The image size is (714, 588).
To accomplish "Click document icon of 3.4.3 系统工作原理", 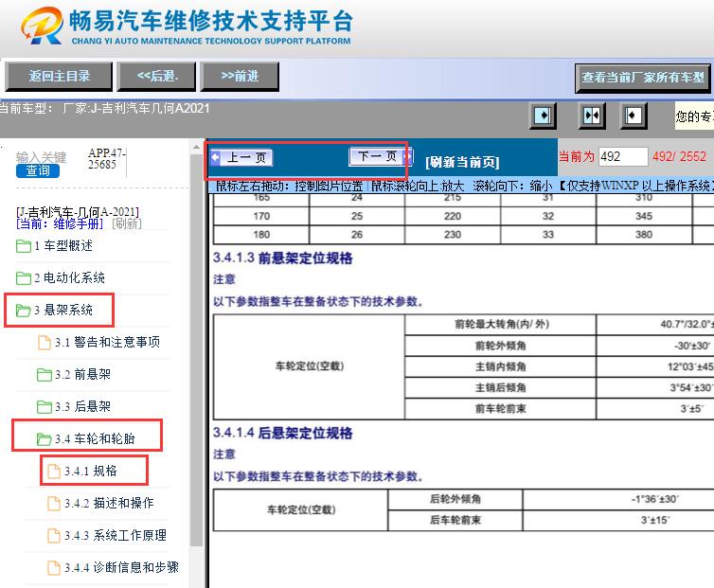I will pyautogui.click(x=54, y=536).
